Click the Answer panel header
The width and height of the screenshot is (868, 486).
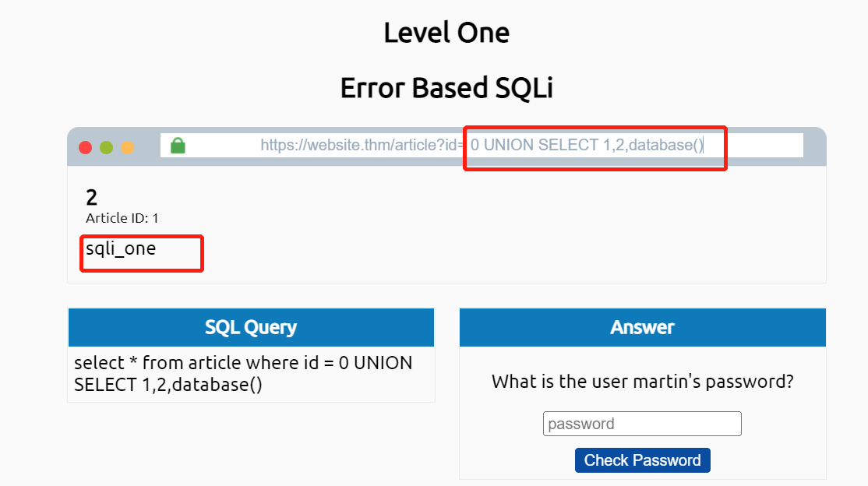[642, 327]
